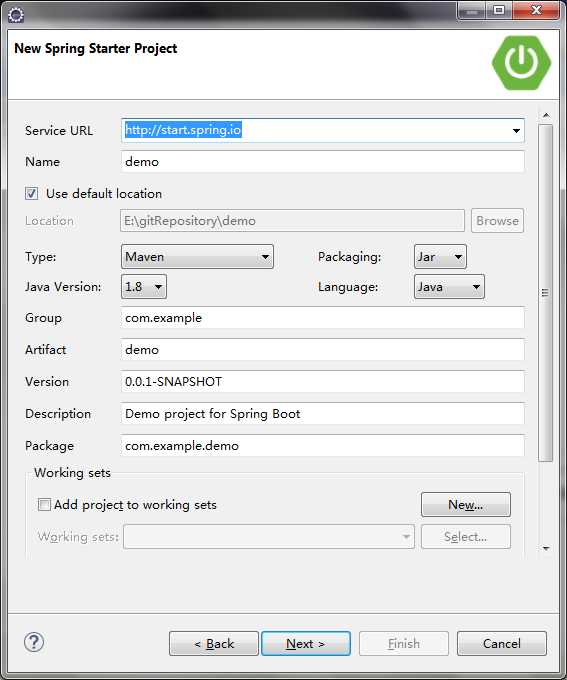Click the Artifact field containing demo

(x=323, y=350)
